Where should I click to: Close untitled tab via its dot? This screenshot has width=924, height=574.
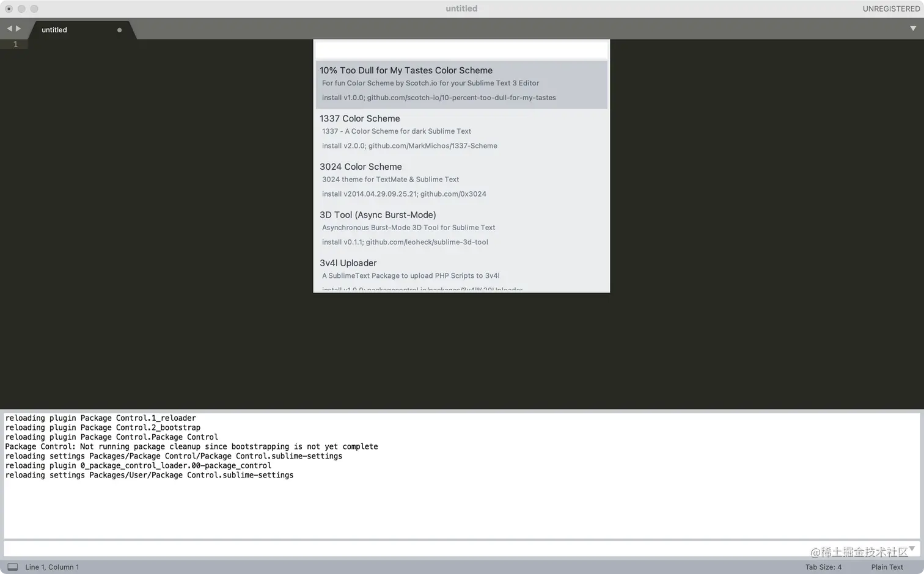(x=119, y=30)
